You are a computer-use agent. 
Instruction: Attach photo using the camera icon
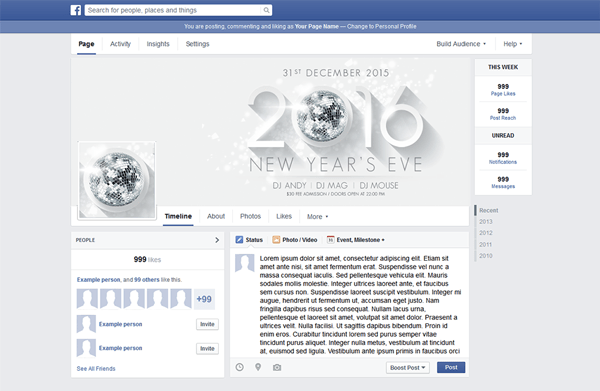click(277, 368)
